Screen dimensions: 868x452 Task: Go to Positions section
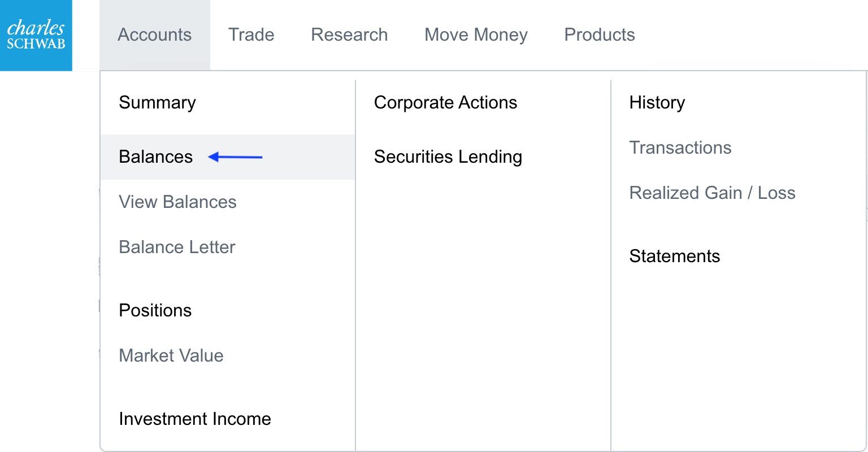point(155,311)
